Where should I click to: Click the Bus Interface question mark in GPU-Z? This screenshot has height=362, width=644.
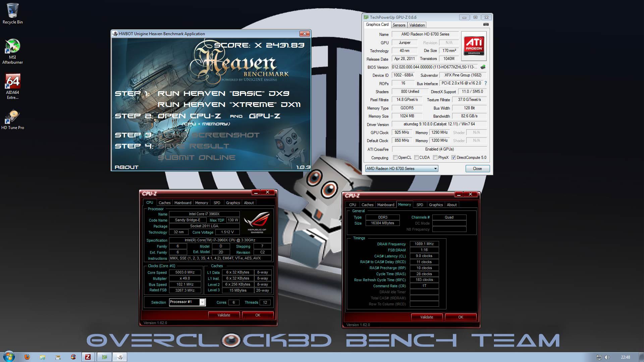point(485,83)
